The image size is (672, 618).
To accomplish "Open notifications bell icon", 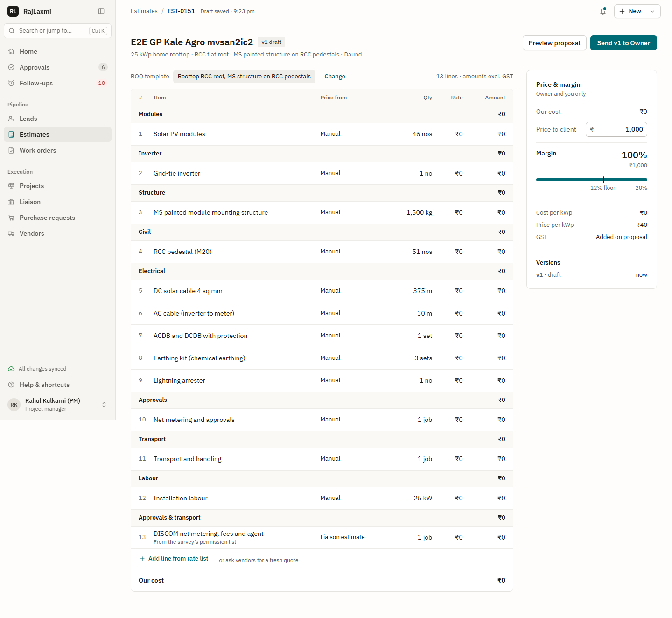I will (x=603, y=11).
